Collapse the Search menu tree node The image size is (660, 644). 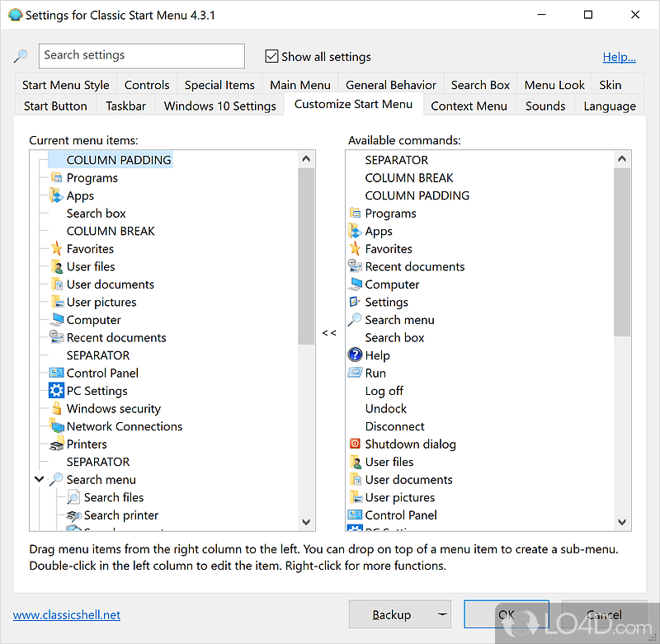[x=39, y=479]
